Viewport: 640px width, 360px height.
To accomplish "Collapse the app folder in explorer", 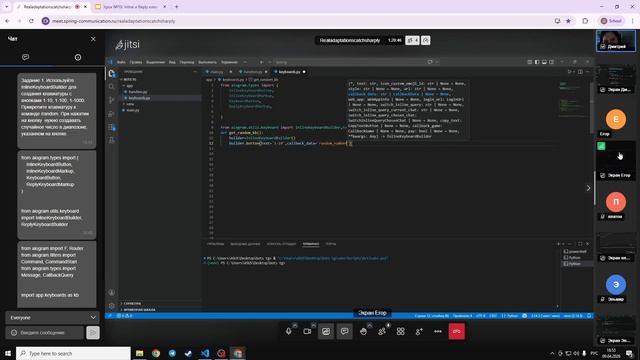I will tap(129, 86).
